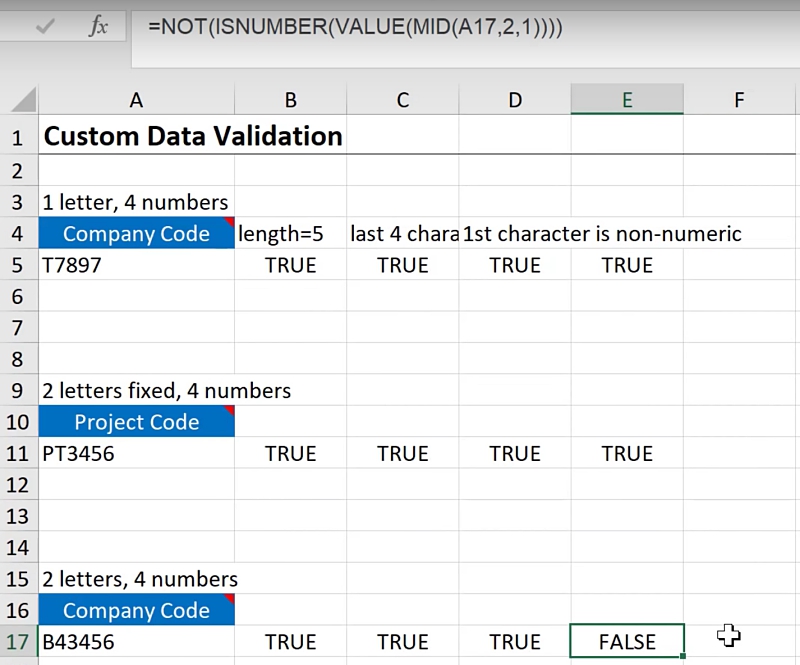Click the Enter checkmark in formula bar

pyautogui.click(x=45, y=27)
